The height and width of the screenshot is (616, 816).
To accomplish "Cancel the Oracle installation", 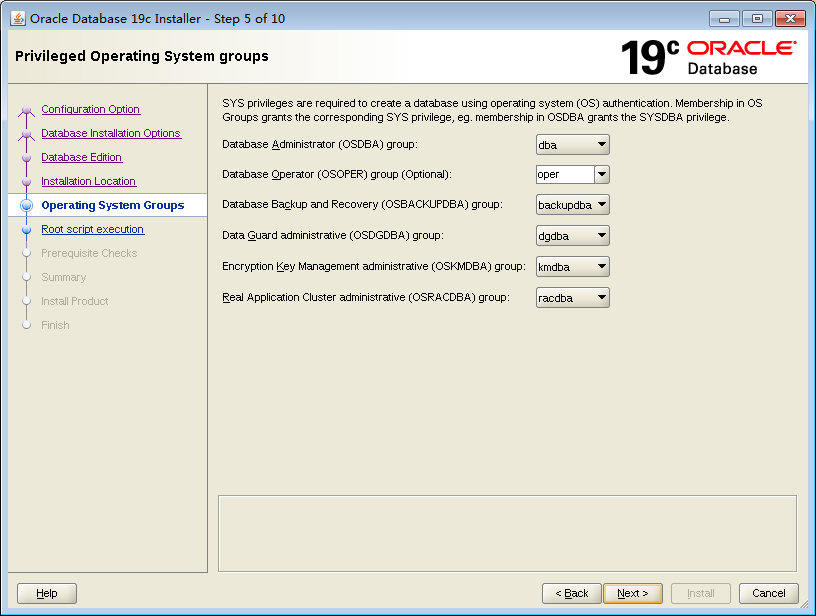I will pos(768,593).
